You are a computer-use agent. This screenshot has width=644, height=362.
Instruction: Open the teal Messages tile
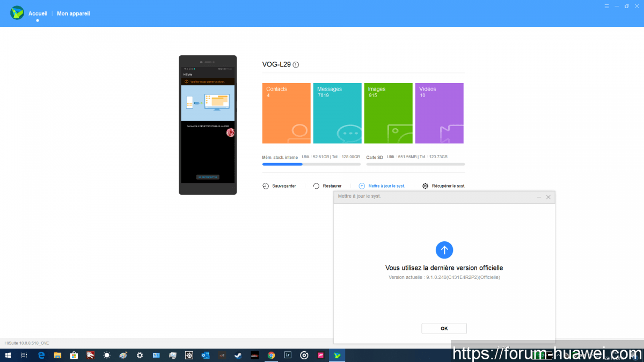point(337,113)
